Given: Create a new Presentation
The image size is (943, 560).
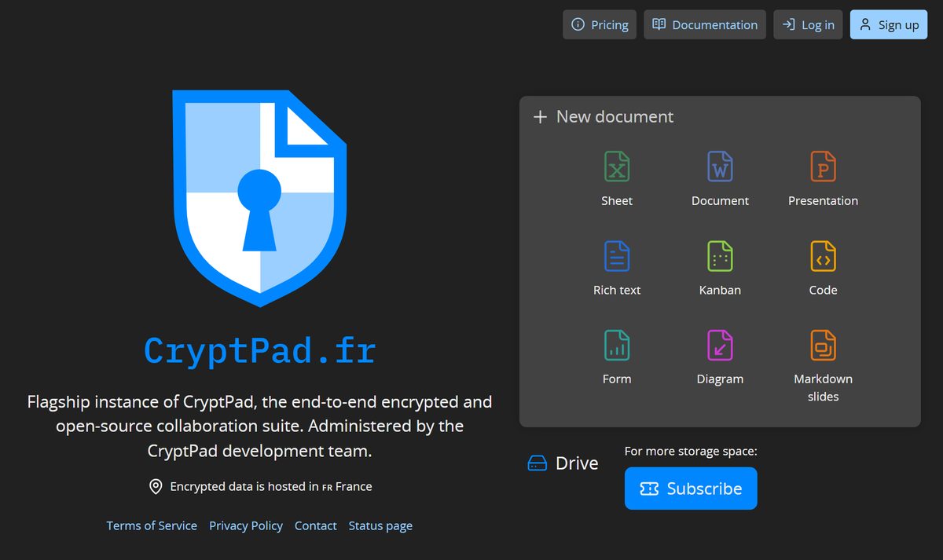Looking at the screenshot, I should (823, 179).
